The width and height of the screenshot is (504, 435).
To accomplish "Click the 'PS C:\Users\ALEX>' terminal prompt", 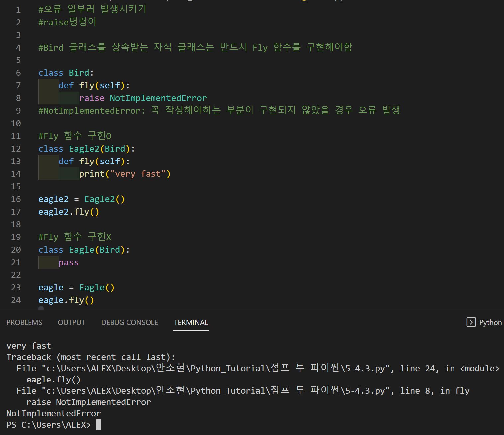I will point(49,425).
